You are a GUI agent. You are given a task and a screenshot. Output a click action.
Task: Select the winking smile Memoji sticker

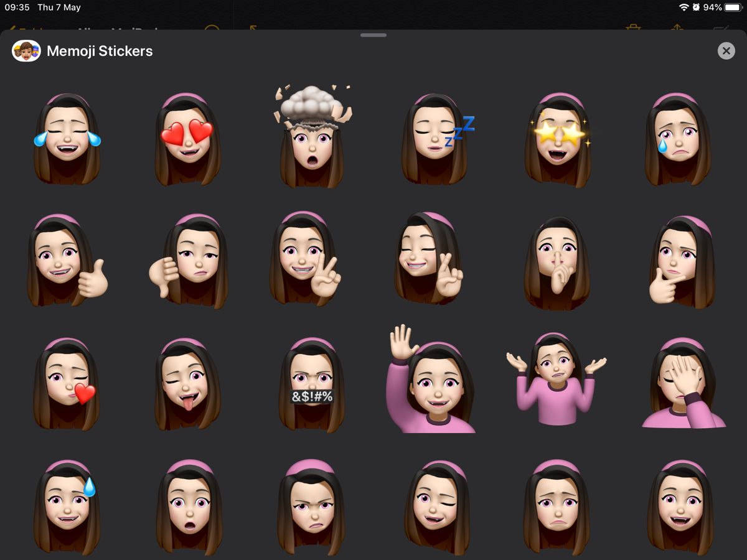point(436,506)
